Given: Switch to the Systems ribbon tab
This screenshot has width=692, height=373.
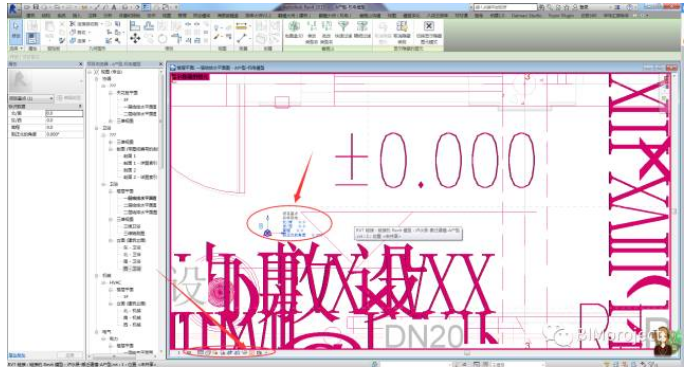Looking at the screenshot, I should 61,15.
